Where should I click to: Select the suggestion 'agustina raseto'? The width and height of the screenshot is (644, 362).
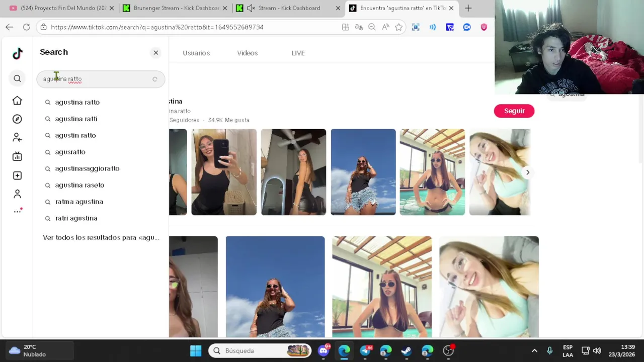click(x=79, y=185)
